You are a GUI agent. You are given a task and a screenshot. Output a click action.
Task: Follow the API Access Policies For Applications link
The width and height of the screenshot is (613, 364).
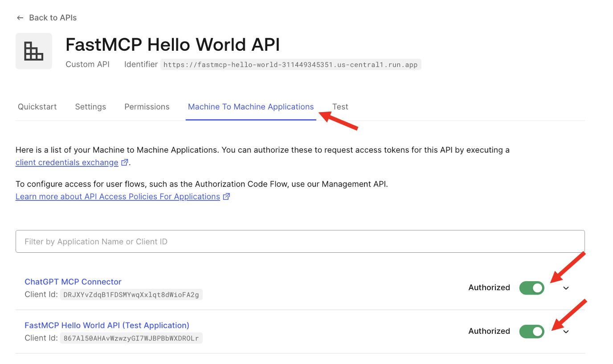(117, 196)
